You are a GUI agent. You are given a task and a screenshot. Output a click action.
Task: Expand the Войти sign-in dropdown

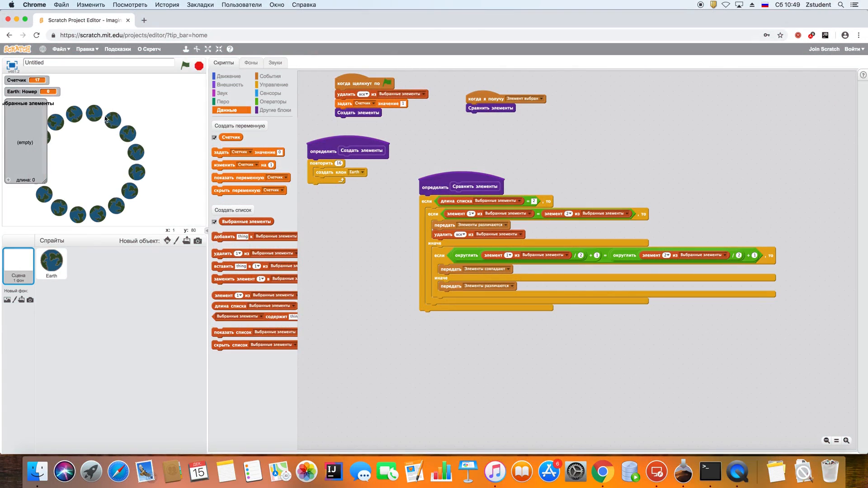854,49
